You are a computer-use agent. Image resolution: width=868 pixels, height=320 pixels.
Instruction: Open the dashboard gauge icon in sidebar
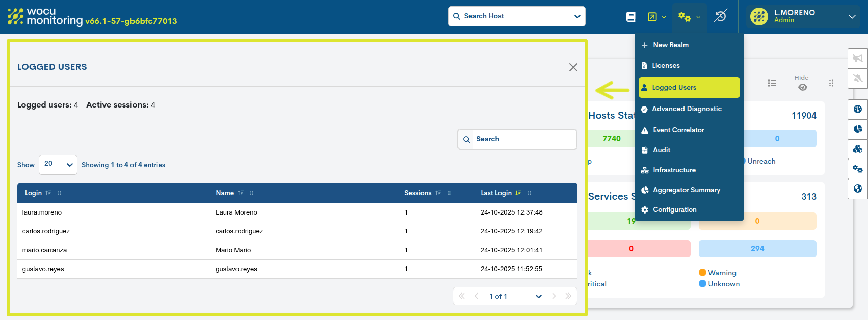click(858, 109)
